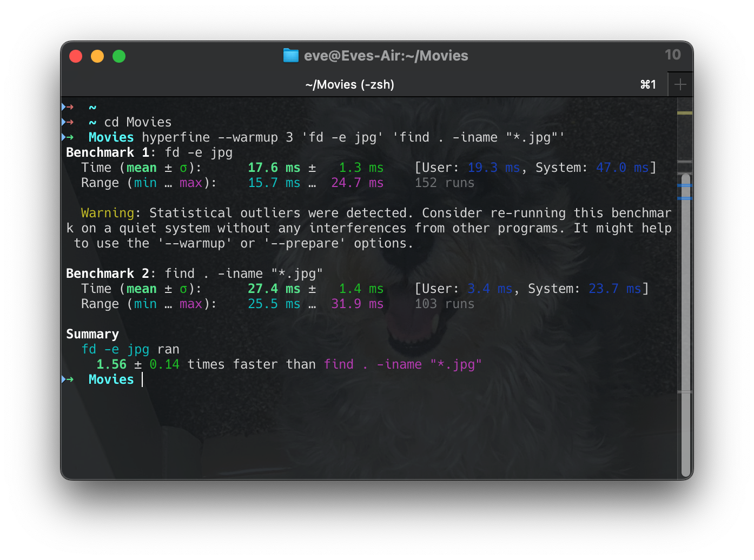Click the yellow mark in the scrollbar gutter
This screenshot has height=560, width=754.
(x=684, y=113)
